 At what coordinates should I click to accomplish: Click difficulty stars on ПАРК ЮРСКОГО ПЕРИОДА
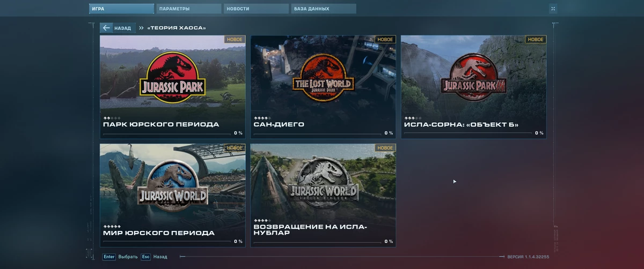(x=112, y=118)
